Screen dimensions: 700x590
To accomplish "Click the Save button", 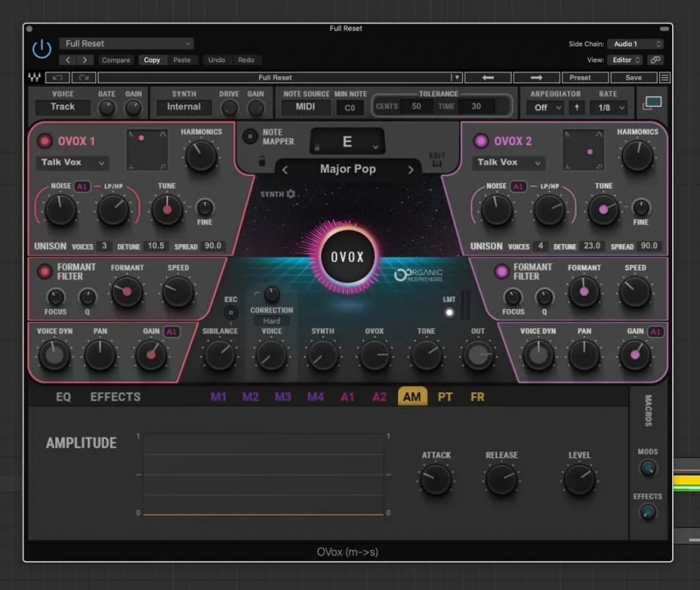I will coord(633,78).
